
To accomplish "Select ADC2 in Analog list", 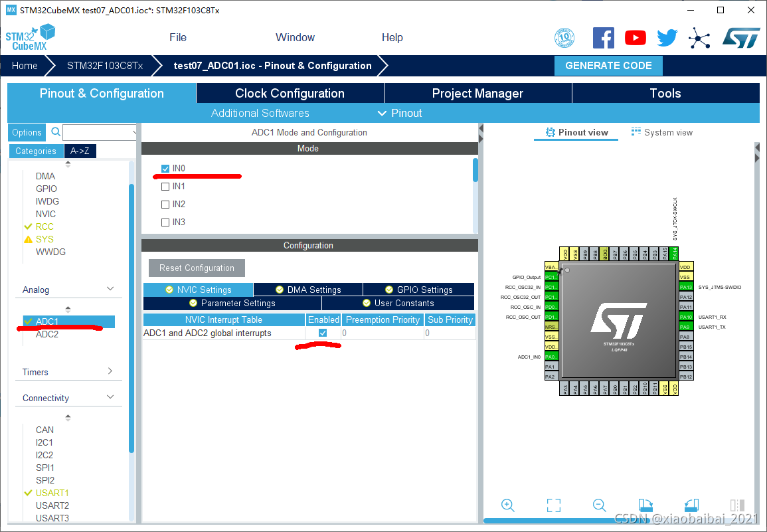I will tap(47, 334).
